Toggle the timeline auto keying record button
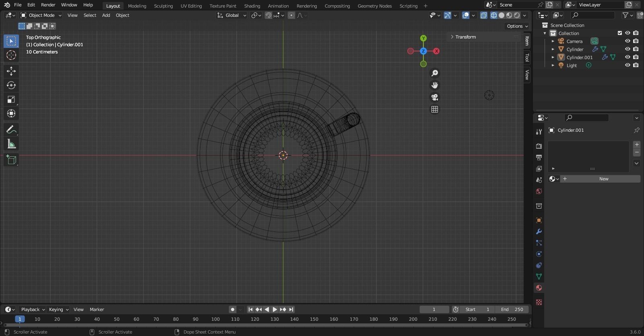Viewport: 644px width, 336px height. [233, 309]
